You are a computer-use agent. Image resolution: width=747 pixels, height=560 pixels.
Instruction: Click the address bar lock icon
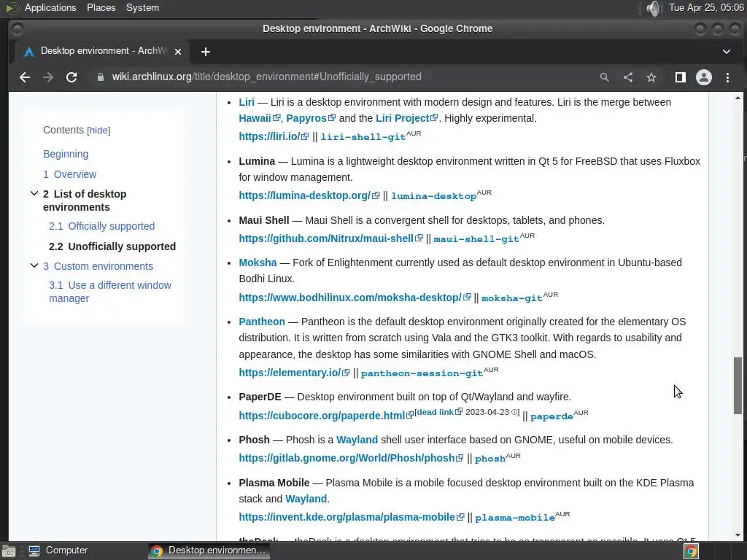101,77
